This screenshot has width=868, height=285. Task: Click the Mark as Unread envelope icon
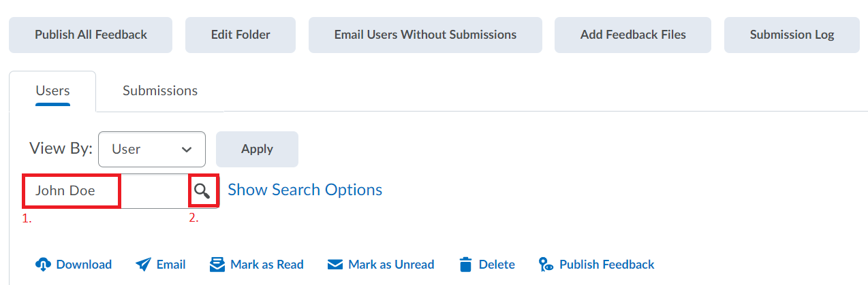pyautogui.click(x=335, y=265)
